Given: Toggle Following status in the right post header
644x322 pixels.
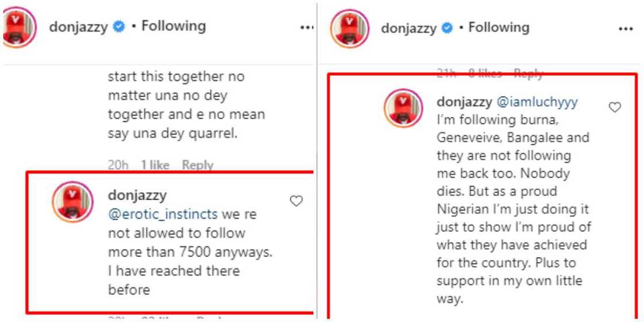Looking at the screenshot, I should (499, 28).
